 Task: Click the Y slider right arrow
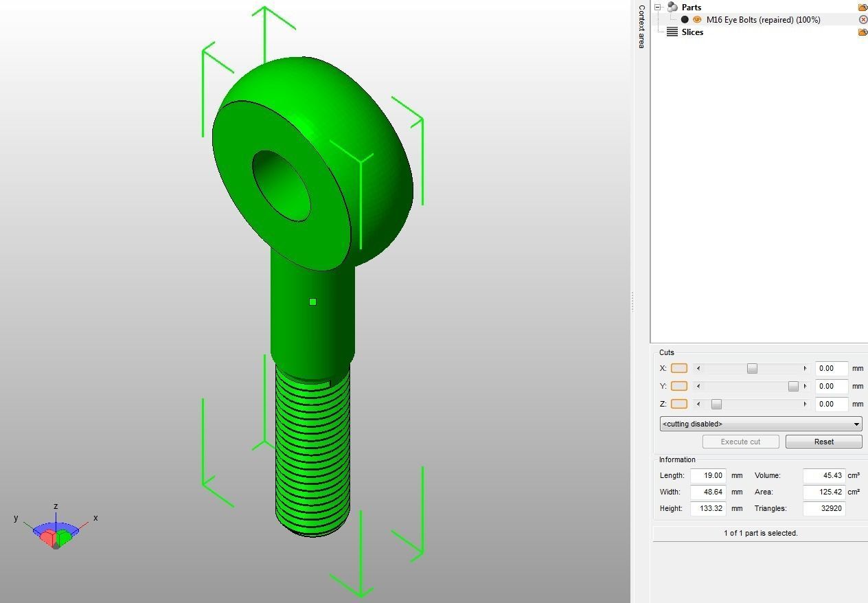[804, 386]
